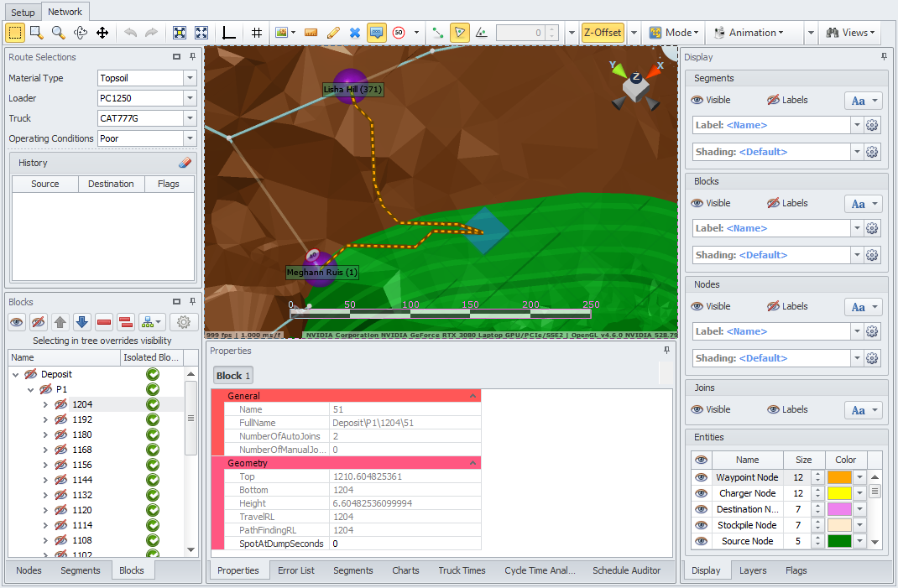Image resolution: width=898 pixels, height=588 pixels.
Task: Click the Z-Offset button
Action: pyautogui.click(x=603, y=33)
